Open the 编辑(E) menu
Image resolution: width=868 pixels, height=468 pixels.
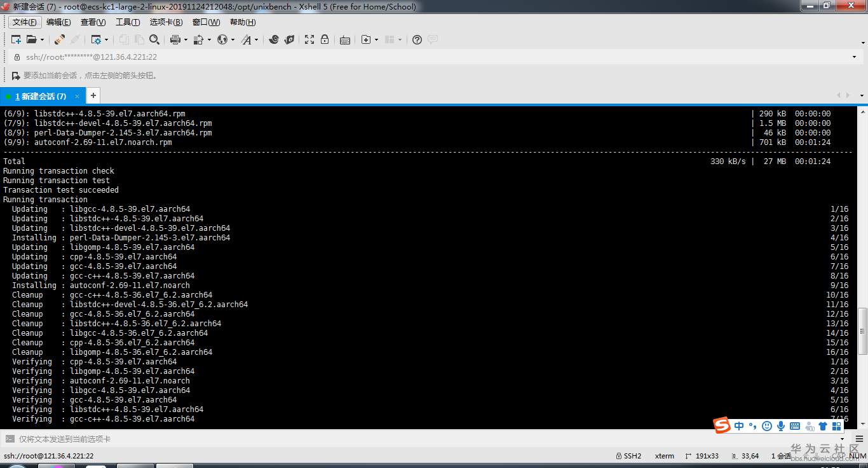58,22
